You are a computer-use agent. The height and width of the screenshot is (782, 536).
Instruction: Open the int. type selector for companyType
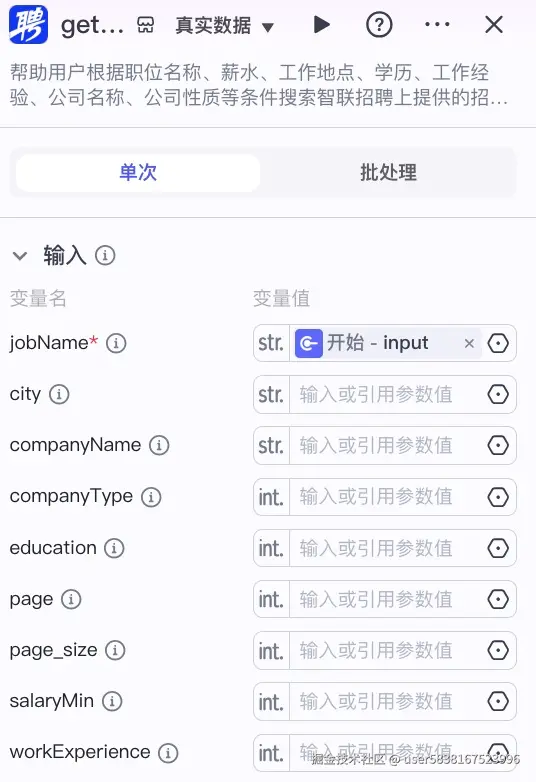click(x=271, y=497)
